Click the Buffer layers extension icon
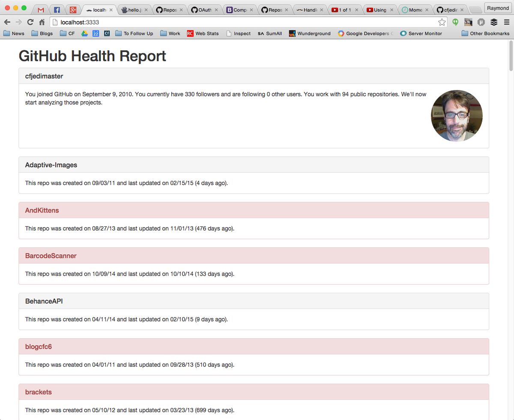514x420 pixels. pyautogui.click(x=494, y=22)
